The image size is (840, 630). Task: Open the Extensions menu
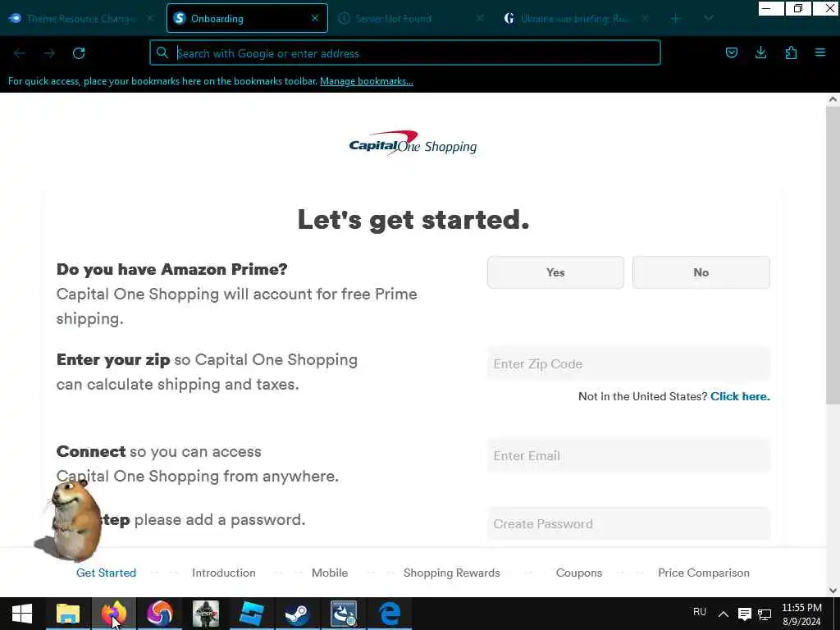coord(791,52)
